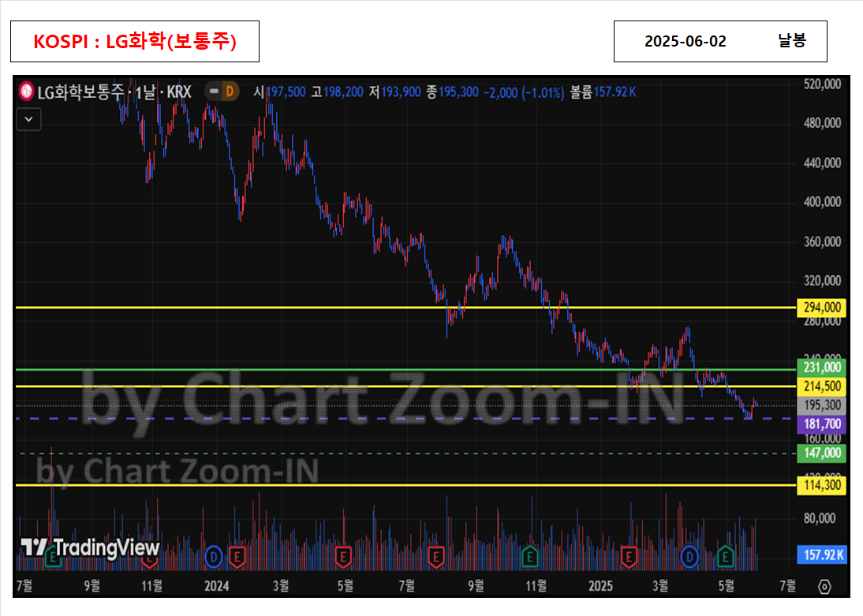Click the close value 195,300 in the legend
The height and width of the screenshot is (616, 863).
(458, 92)
